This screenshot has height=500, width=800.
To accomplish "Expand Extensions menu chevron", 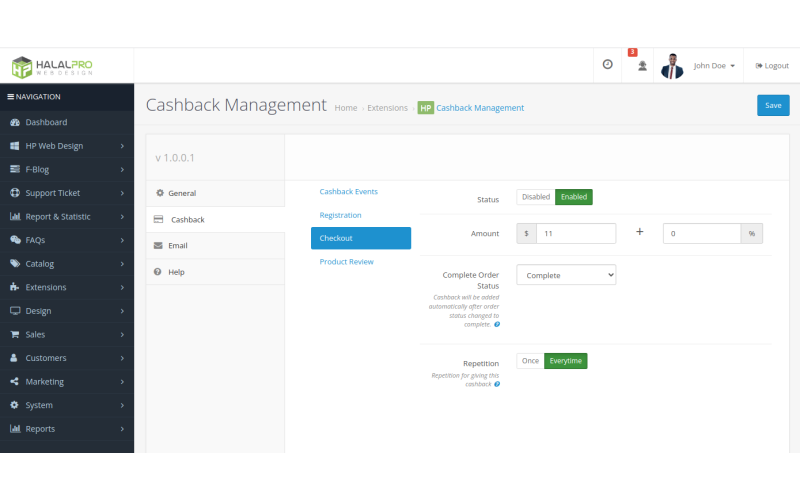I will [122, 287].
